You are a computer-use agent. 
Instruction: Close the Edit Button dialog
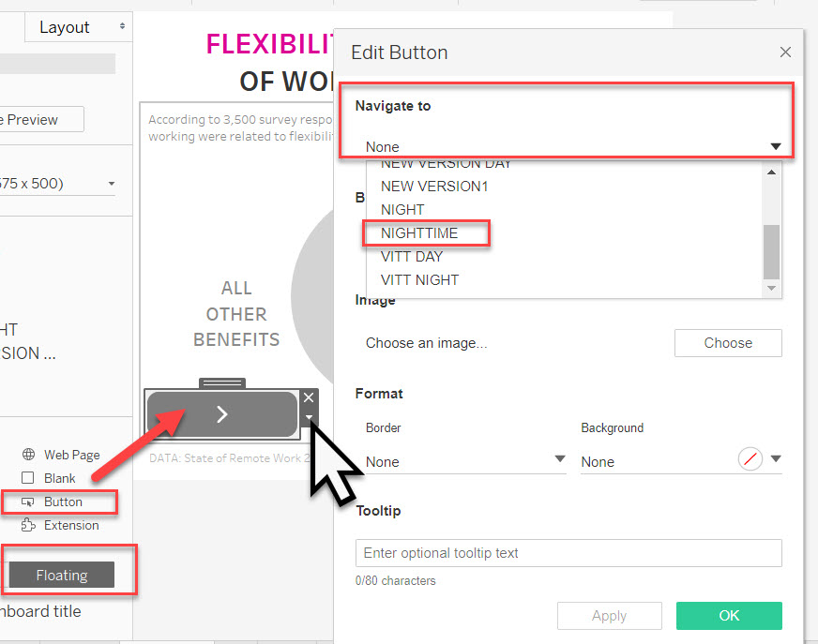[x=785, y=52]
